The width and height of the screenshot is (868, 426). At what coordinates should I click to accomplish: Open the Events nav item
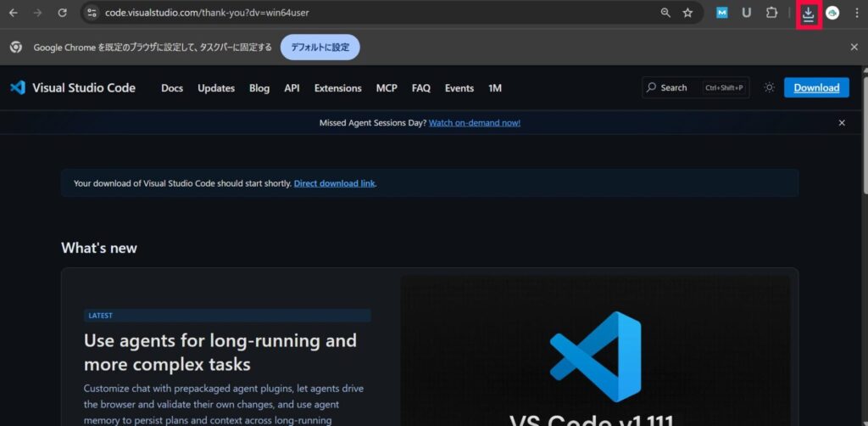tap(459, 88)
